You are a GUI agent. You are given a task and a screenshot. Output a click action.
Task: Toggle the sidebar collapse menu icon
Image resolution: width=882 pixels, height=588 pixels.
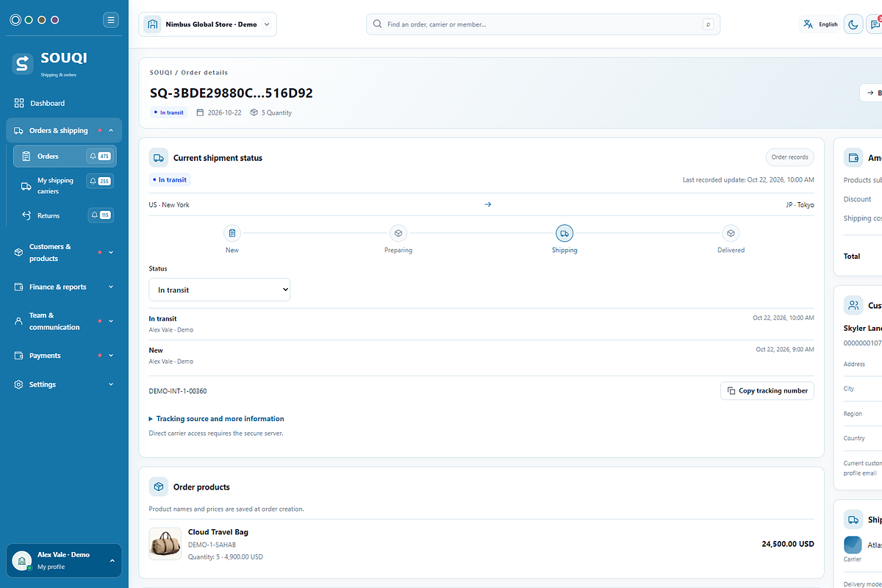pos(111,20)
